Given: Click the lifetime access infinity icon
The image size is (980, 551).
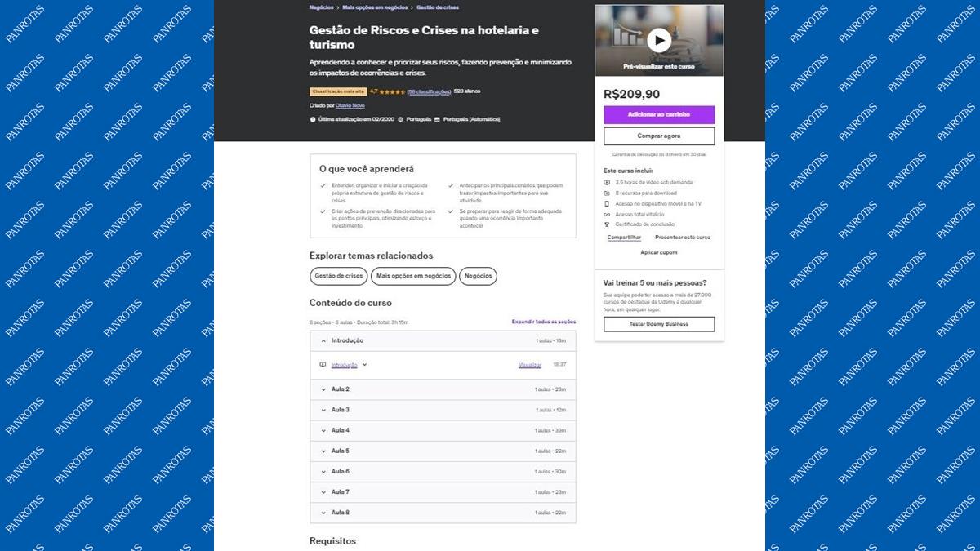Looking at the screenshot, I should (x=607, y=214).
